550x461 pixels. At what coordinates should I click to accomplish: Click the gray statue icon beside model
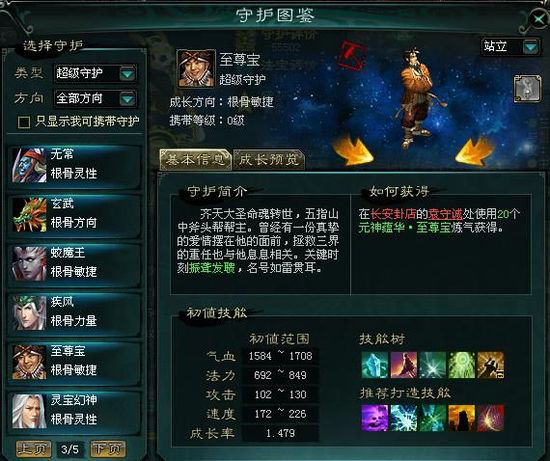tap(527, 89)
